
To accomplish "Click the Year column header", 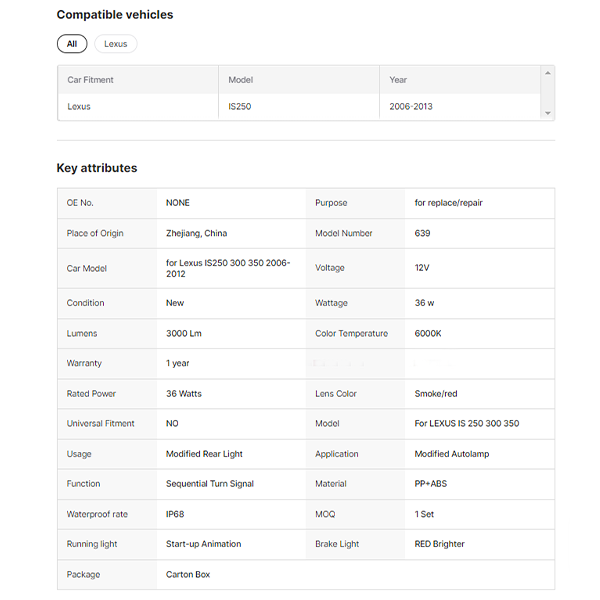I will (398, 80).
